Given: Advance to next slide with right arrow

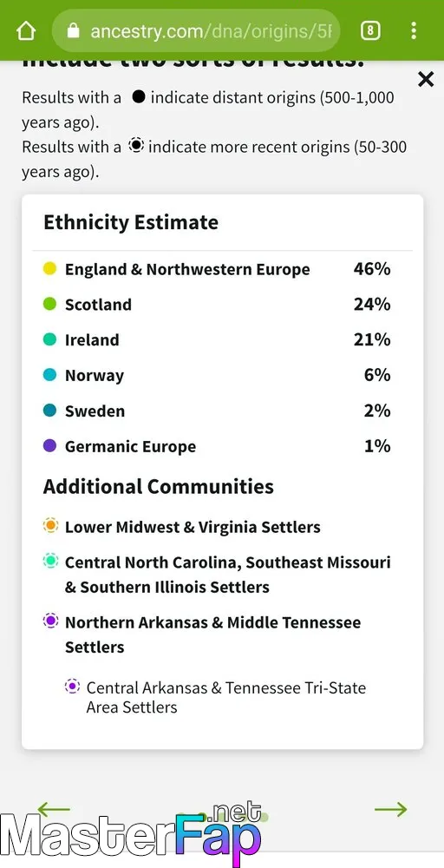Looking at the screenshot, I should [x=391, y=809].
